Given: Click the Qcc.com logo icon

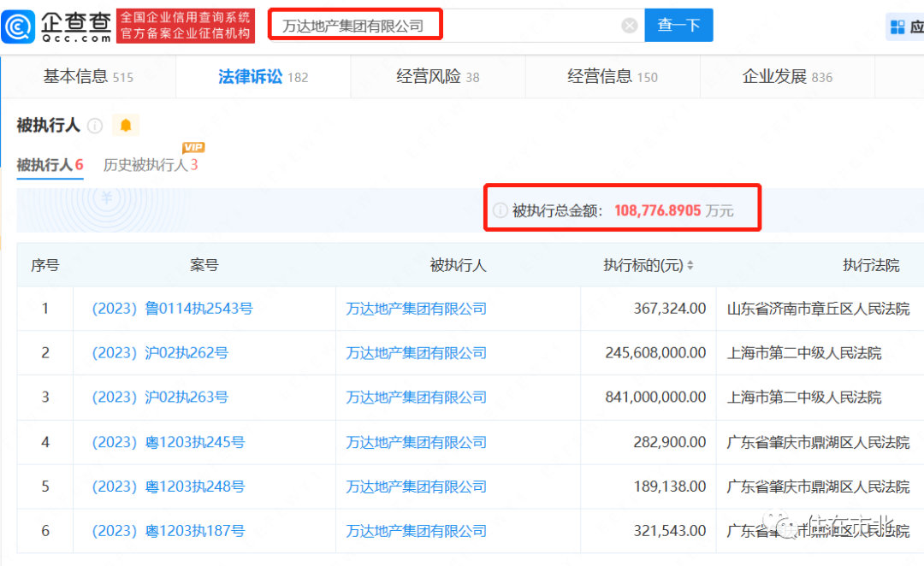Looking at the screenshot, I should coord(18,26).
